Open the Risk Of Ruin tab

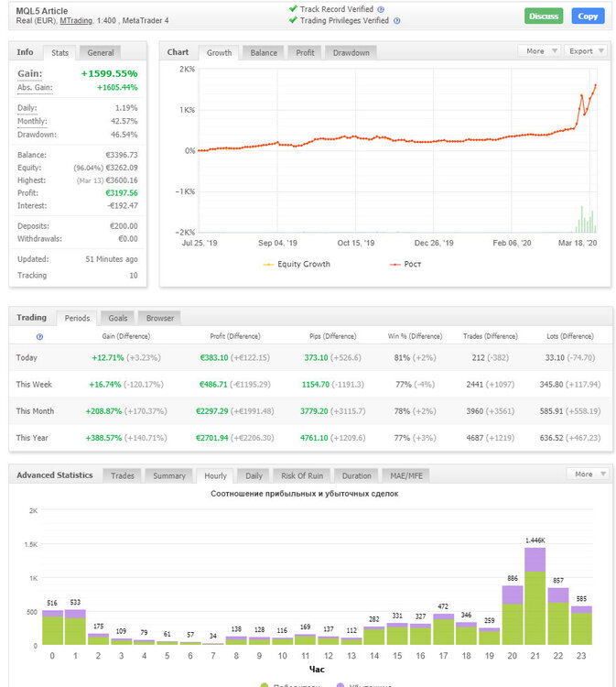[x=302, y=475]
